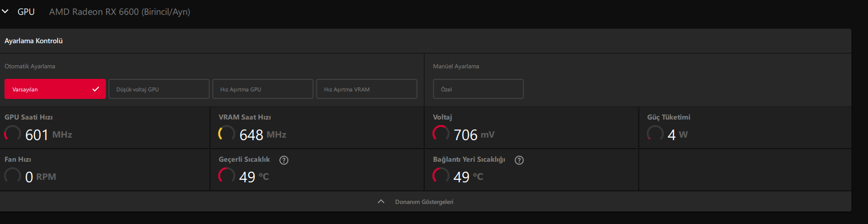Click the Ayarlama Kontrolü header

pyautogui.click(x=34, y=41)
